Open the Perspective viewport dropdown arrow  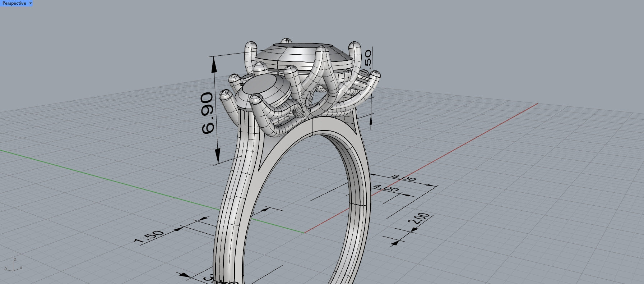click(x=31, y=3)
